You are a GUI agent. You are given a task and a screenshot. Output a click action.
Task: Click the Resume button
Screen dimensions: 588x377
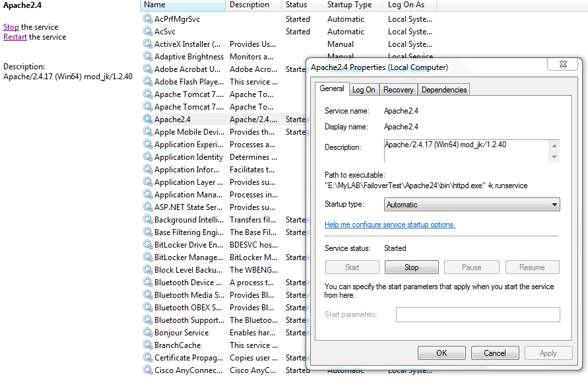click(x=532, y=267)
